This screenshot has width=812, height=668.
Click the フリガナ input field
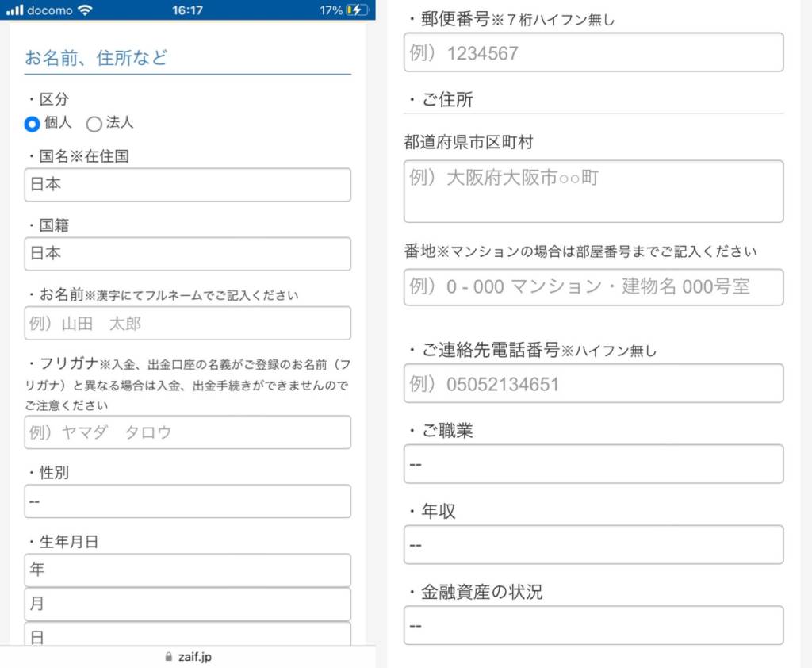tap(187, 432)
